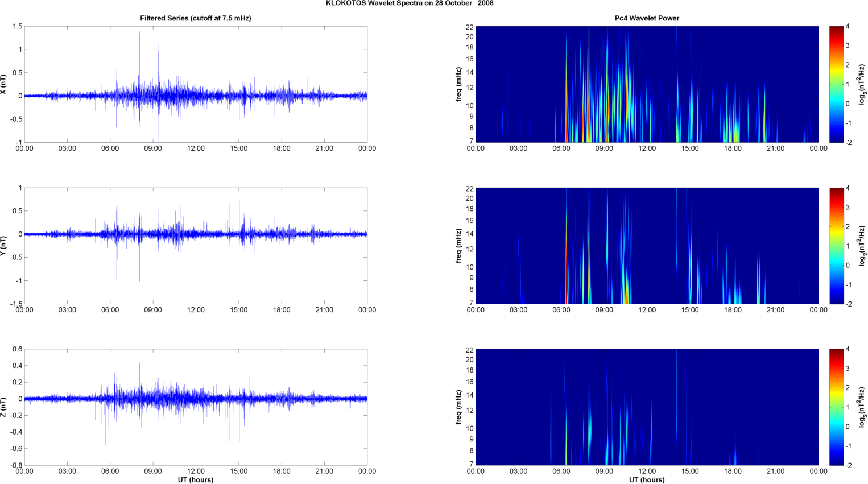The width and height of the screenshot is (868, 484).
Task: Select the "22" frequency tick of X spectrogram
Action: tap(469, 27)
